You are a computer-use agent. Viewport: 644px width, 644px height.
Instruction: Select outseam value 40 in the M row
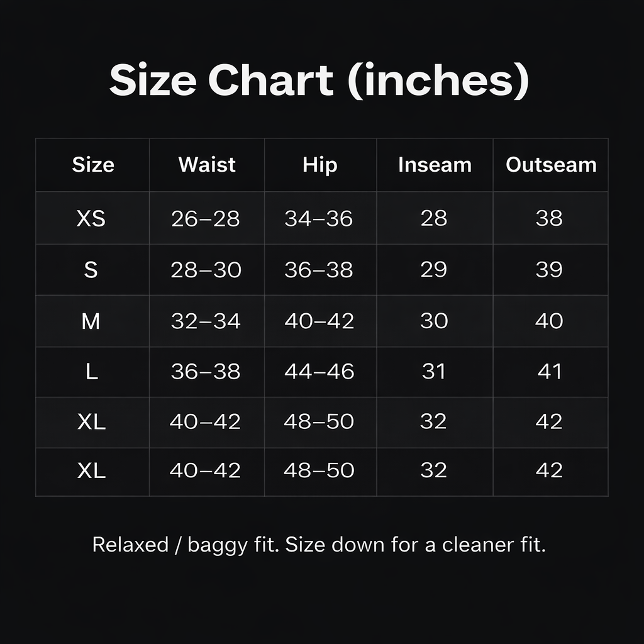click(549, 321)
